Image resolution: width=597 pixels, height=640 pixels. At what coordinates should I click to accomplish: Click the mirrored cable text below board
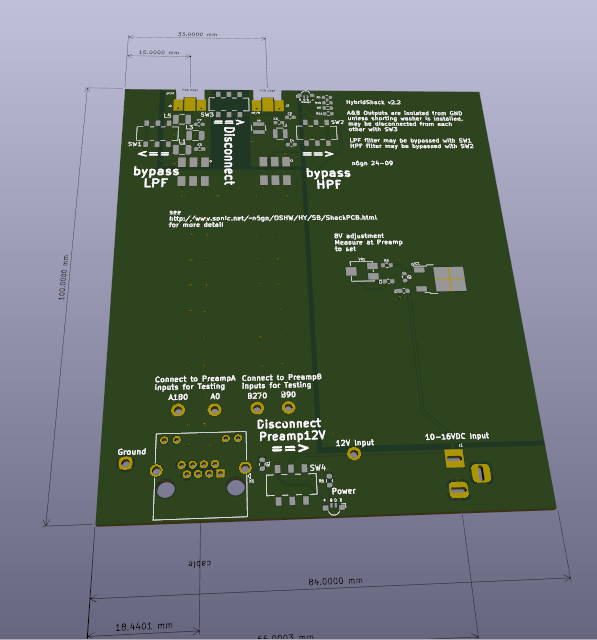(x=200, y=563)
